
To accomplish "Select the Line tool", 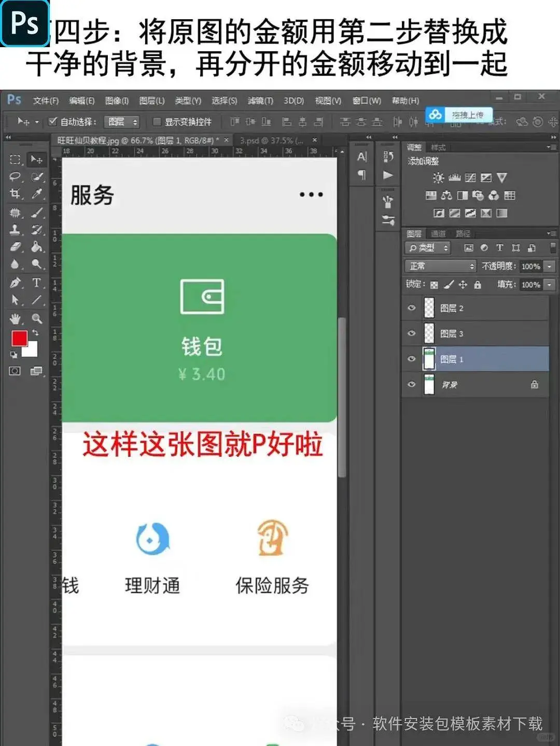I will (36, 300).
